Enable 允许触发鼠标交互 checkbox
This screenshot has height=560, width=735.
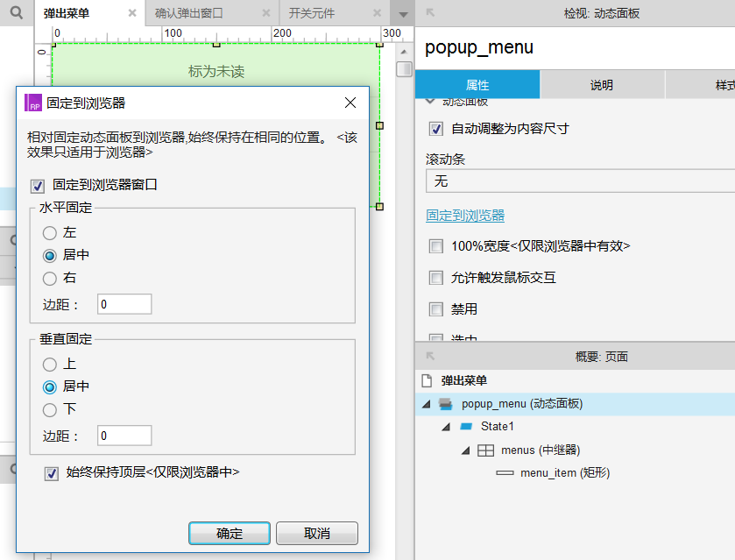click(x=436, y=278)
